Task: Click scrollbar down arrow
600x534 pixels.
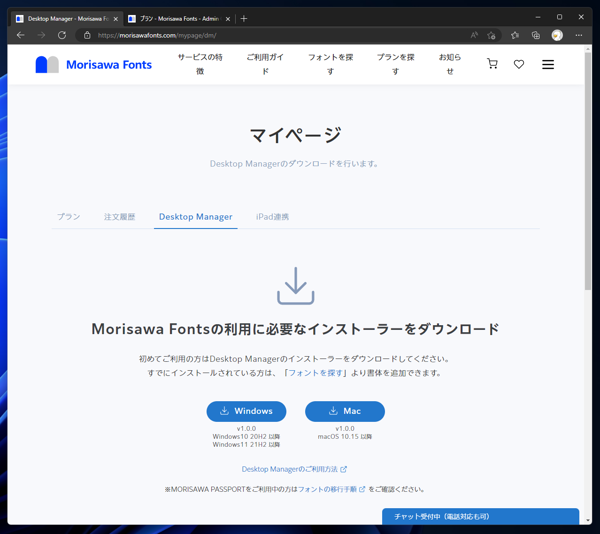Action: point(588,520)
